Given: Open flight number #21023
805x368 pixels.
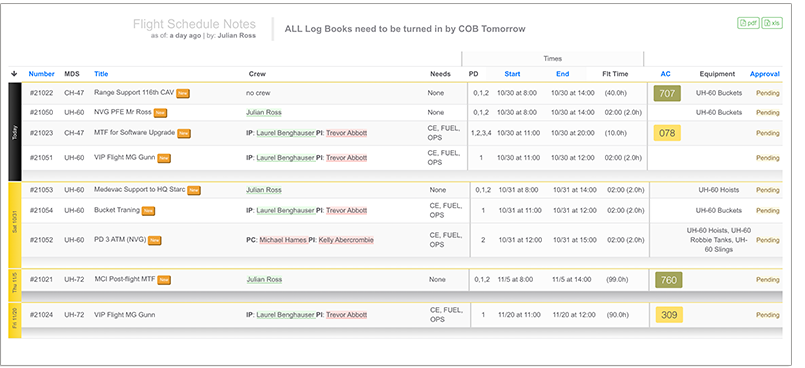Looking at the screenshot, I should [41, 133].
